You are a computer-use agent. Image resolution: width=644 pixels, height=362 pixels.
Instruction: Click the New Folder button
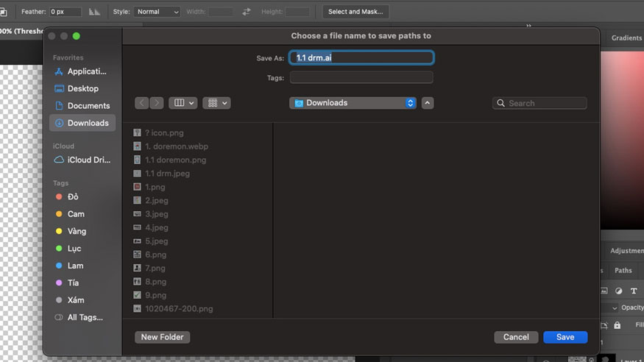click(x=163, y=337)
